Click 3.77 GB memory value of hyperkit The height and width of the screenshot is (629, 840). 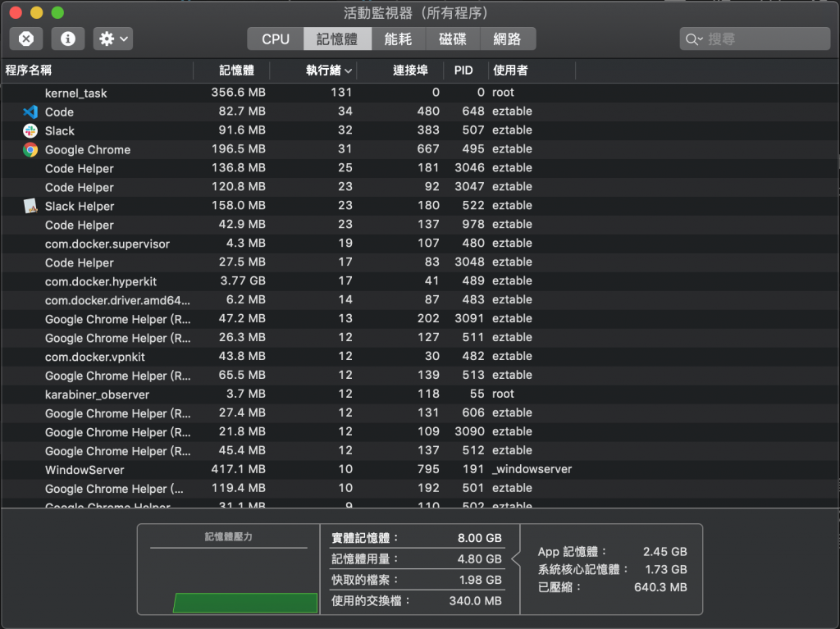tap(243, 280)
